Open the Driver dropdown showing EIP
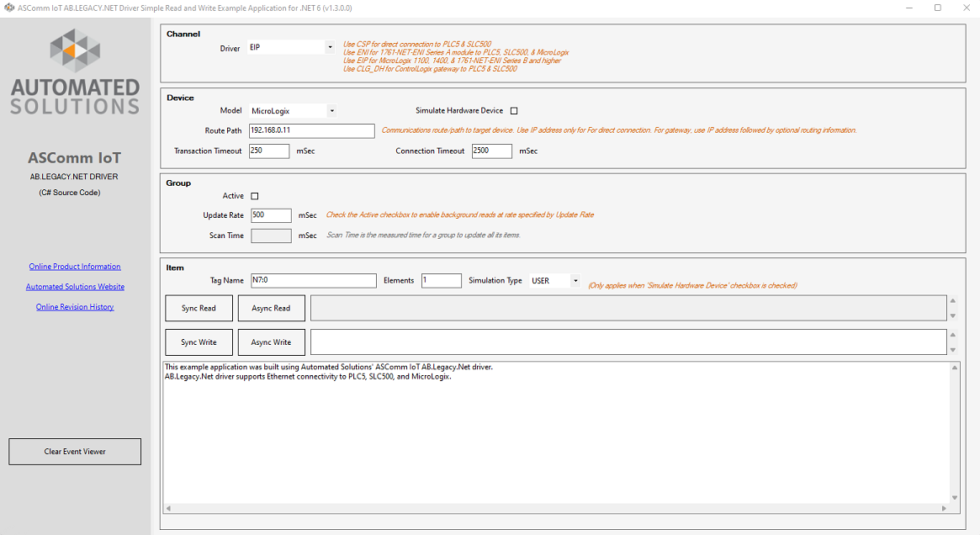 click(291, 47)
